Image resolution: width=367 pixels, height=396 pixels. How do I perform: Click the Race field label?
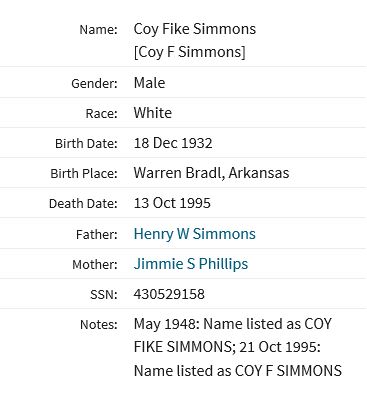pyautogui.click(x=102, y=114)
